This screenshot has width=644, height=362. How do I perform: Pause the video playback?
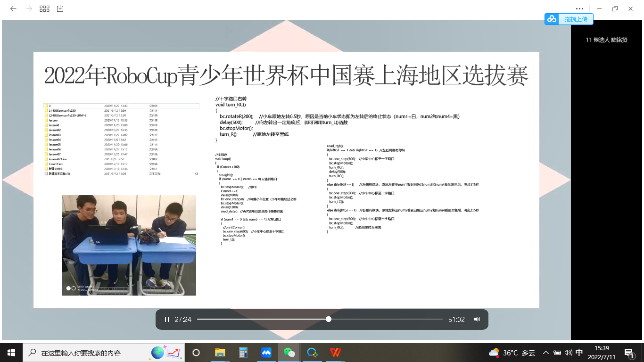166,320
